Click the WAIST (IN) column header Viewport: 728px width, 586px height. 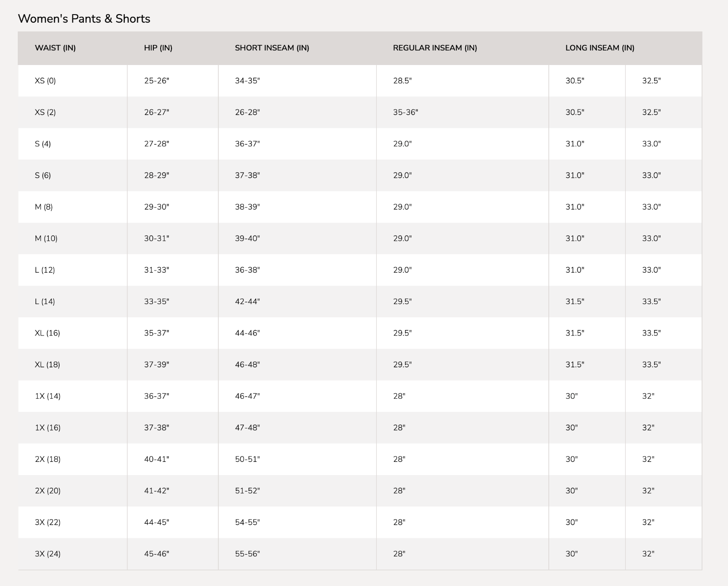point(55,48)
